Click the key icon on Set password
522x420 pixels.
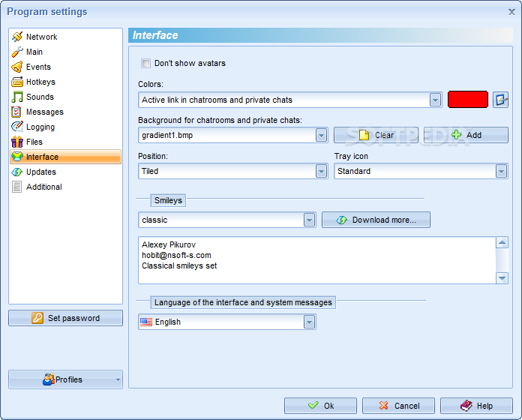(x=37, y=318)
